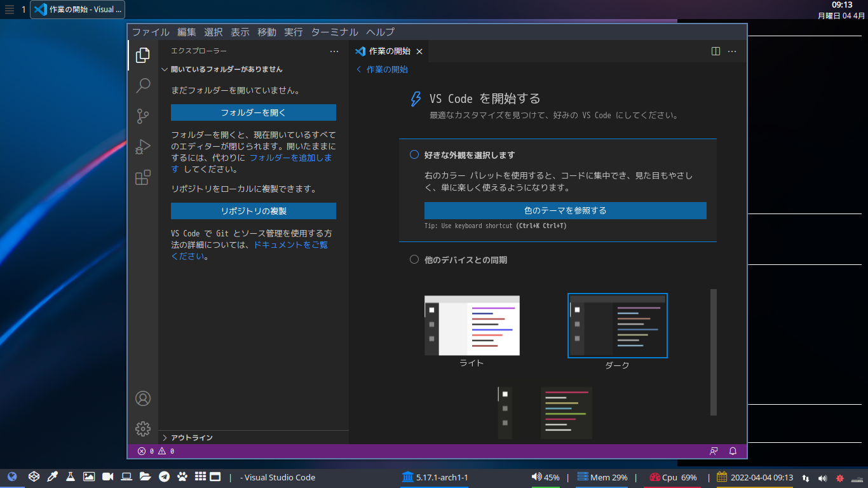
Task: Open the application grid taskbar icon
Action: pos(200,477)
